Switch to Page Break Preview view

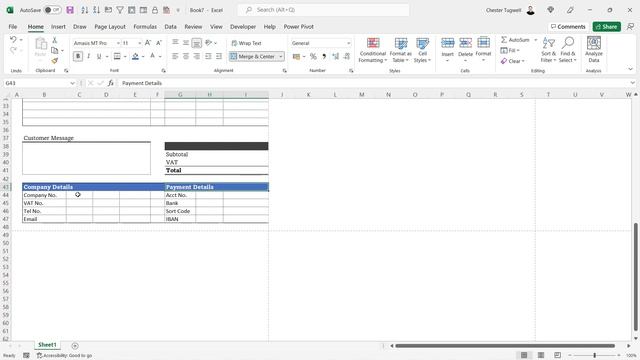coord(558,355)
